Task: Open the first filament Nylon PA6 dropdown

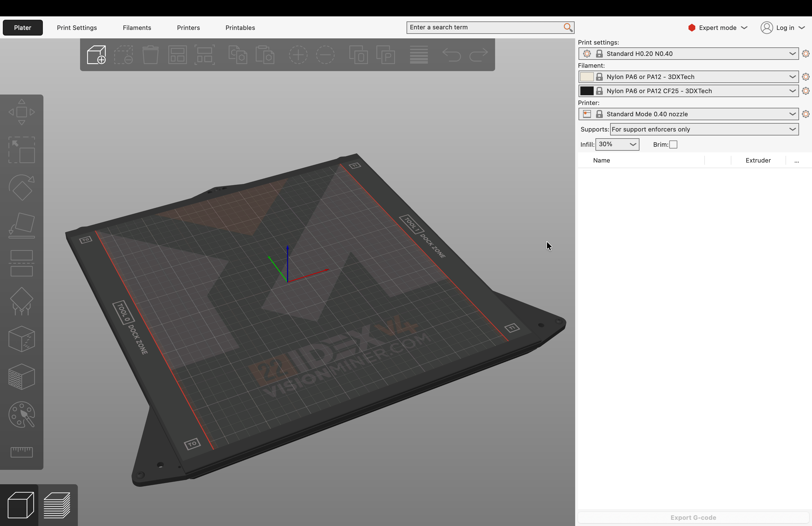Action: [689, 77]
